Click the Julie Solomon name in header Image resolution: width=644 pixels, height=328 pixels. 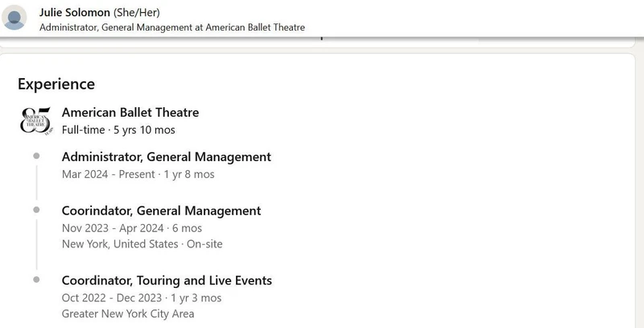tap(75, 12)
